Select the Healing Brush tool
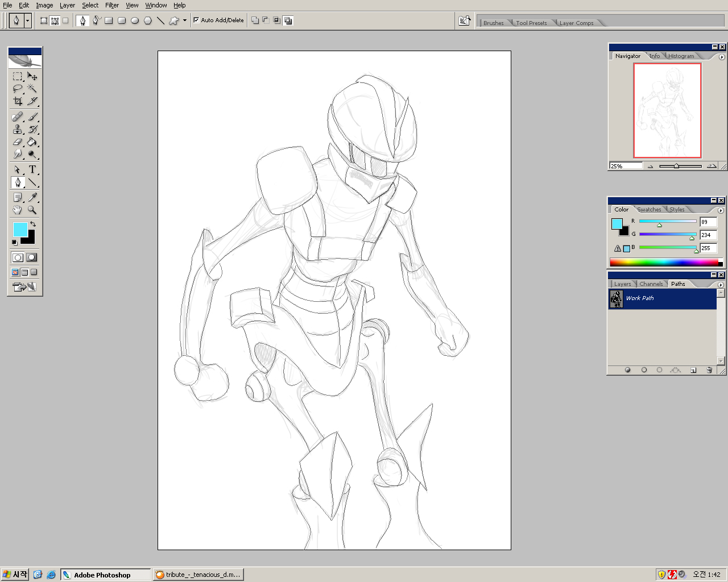 click(x=18, y=117)
